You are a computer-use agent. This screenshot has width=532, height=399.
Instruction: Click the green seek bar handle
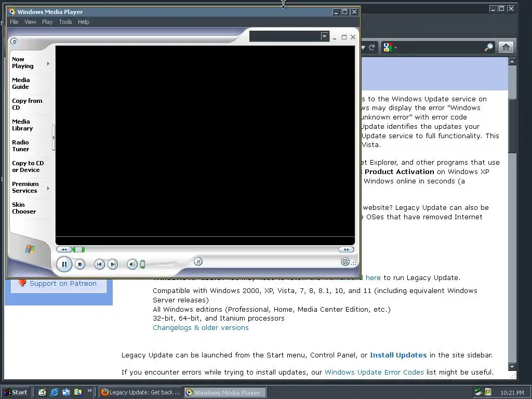79,250
